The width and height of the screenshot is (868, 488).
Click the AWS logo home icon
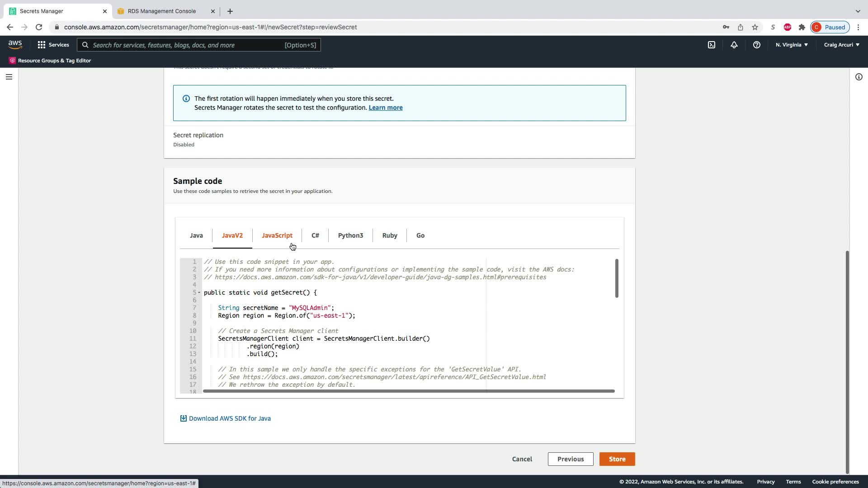[15, 44]
